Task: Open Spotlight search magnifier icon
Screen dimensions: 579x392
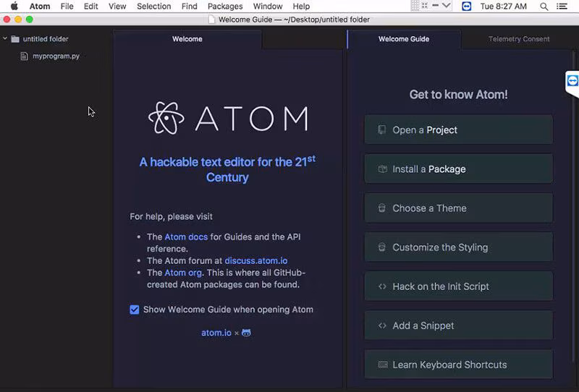Action: (544, 7)
